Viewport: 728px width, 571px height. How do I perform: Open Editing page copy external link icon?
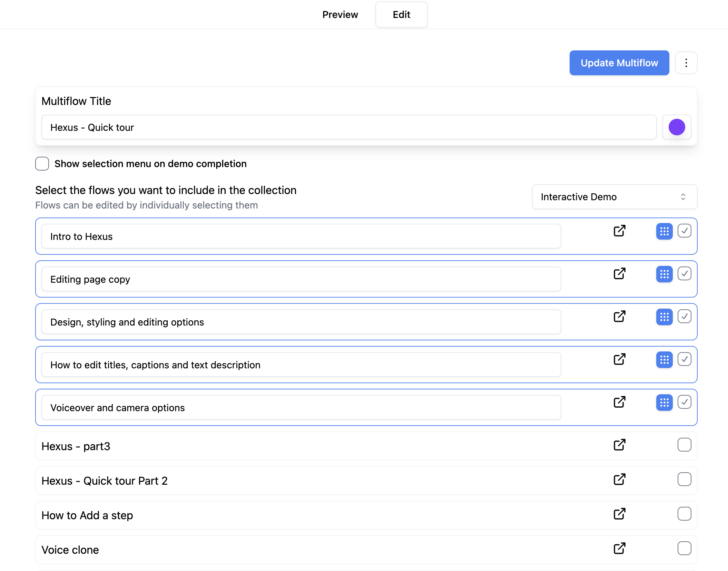[620, 274]
